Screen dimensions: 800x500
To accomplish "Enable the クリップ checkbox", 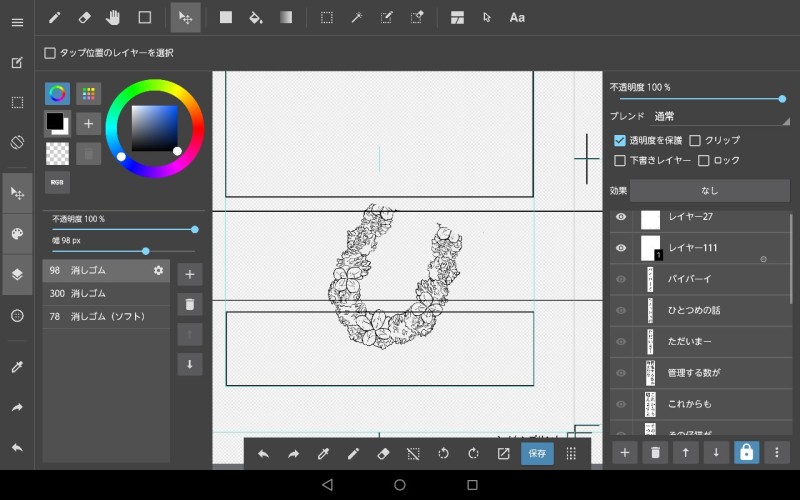I will pos(695,140).
